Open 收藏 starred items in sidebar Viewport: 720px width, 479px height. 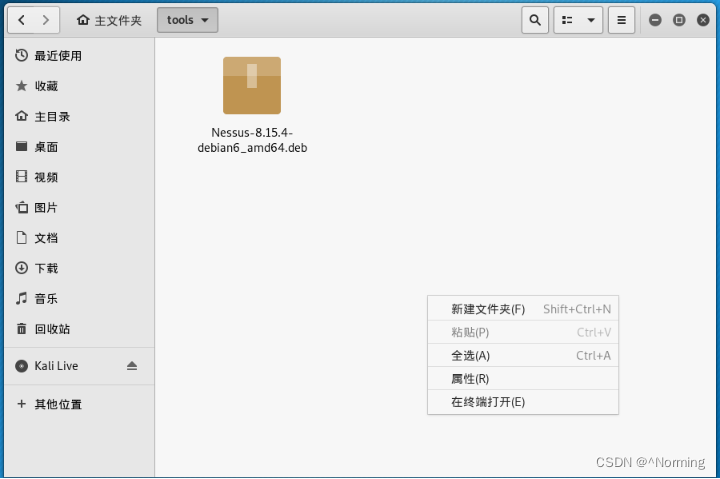79,86
